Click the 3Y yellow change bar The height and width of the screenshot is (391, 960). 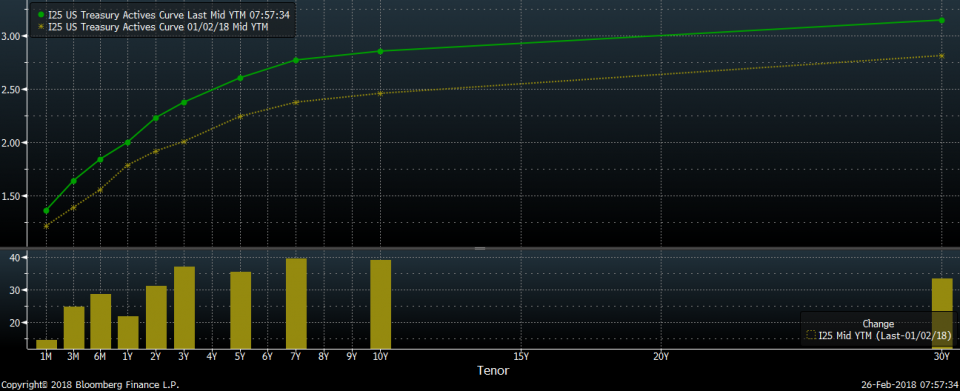pyautogui.click(x=184, y=308)
